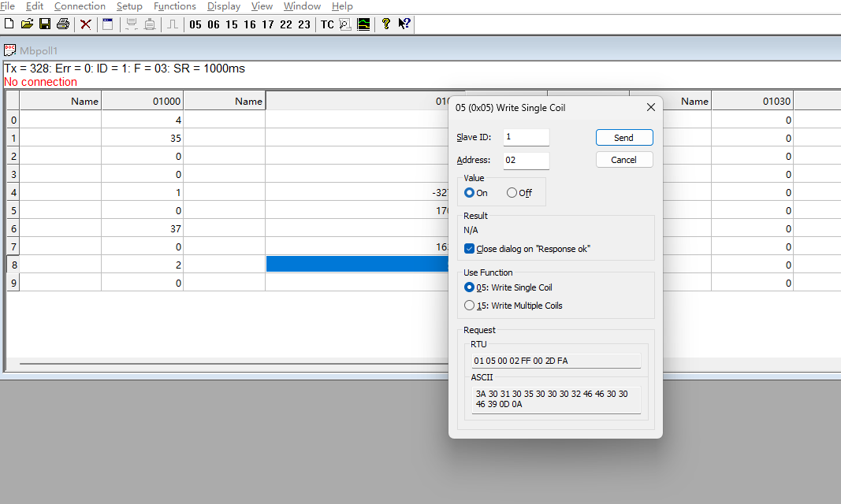Click the Slave ID input field
841x504 pixels.
(x=526, y=137)
